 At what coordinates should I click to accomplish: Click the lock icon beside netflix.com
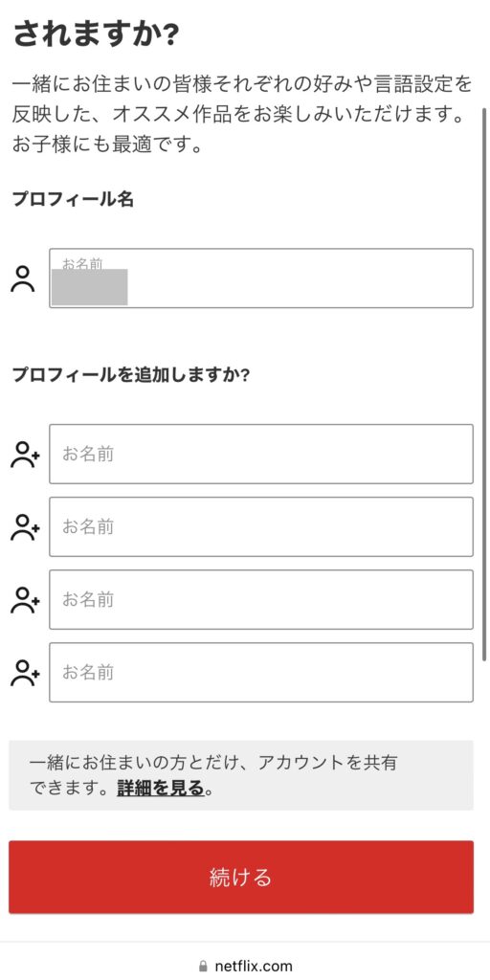[203, 966]
